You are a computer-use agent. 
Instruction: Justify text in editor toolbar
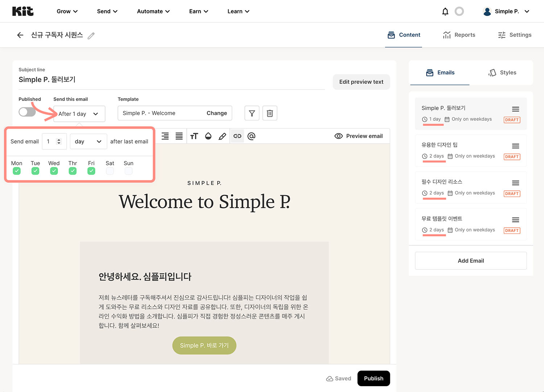point(179,136)
